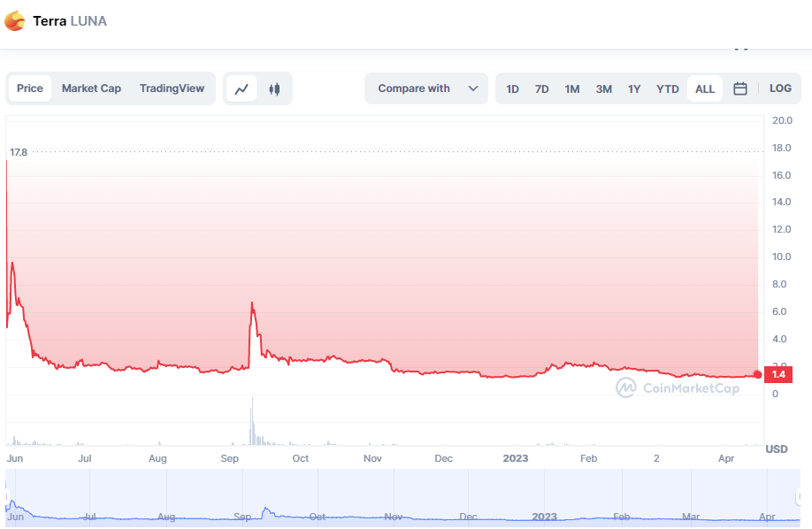The width and height of the screenshot is (812, 529).
Task: Open the TradingView tab
Action: [172, 88]
